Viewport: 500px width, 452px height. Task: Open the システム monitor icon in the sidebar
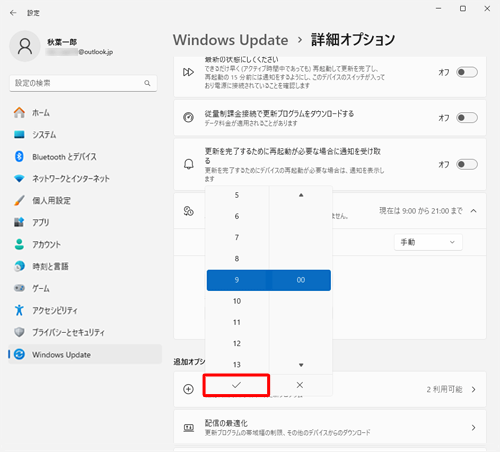(x=19, y=134)
